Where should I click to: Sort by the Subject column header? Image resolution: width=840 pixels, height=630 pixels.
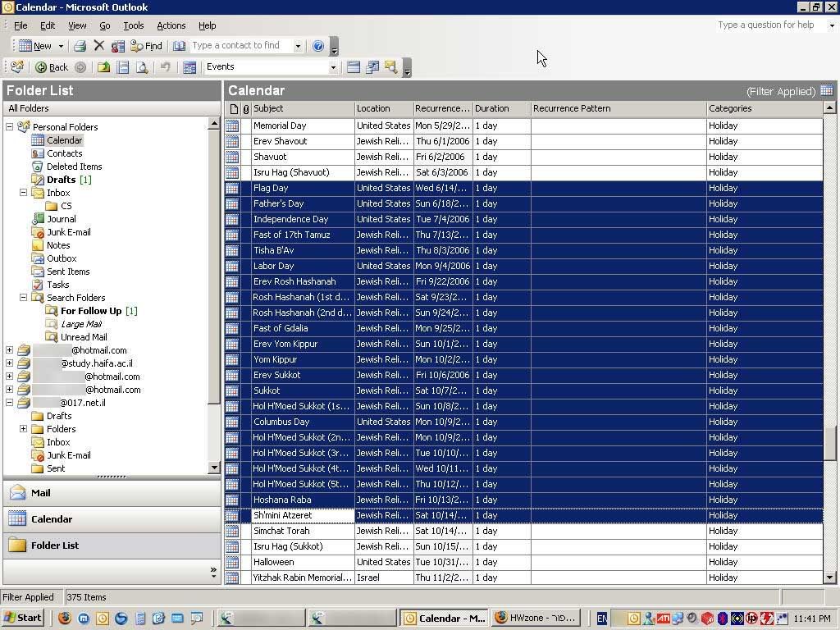coord(303,109)
